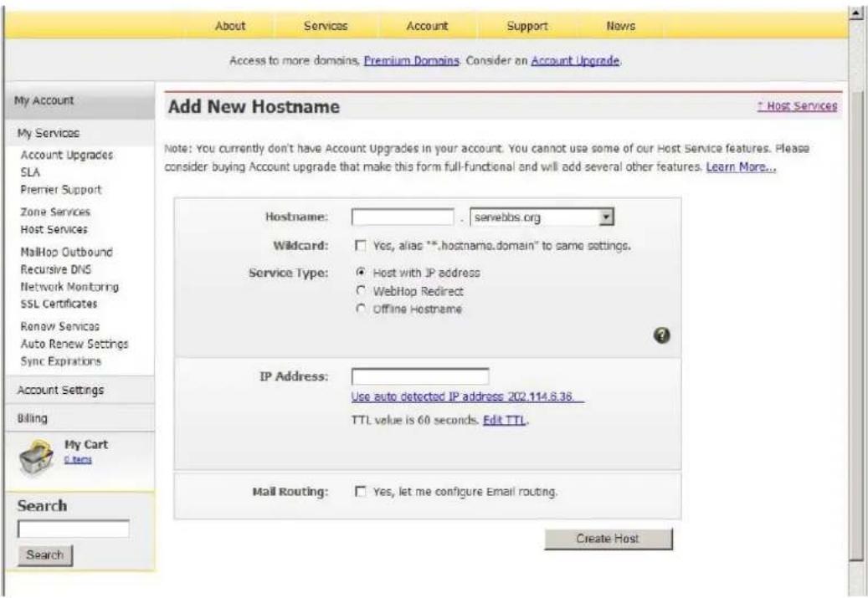Open the servebbs.org domain dropdown
The height and width of the screenshot is (598, 868).
542,217
